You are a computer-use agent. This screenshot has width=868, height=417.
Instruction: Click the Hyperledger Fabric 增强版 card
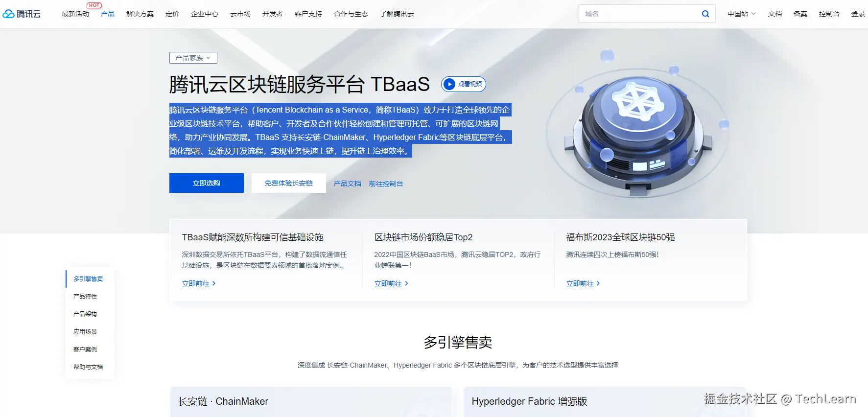coord(605,402)
